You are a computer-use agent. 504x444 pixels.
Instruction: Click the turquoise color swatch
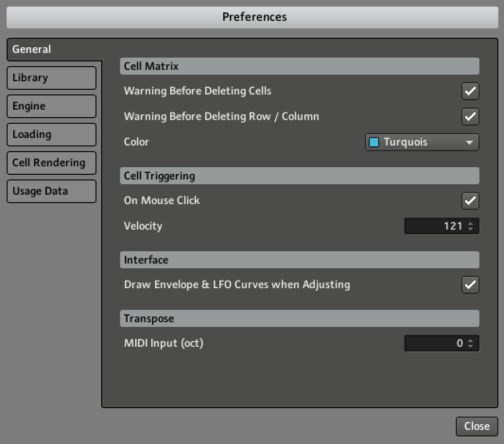374,142
